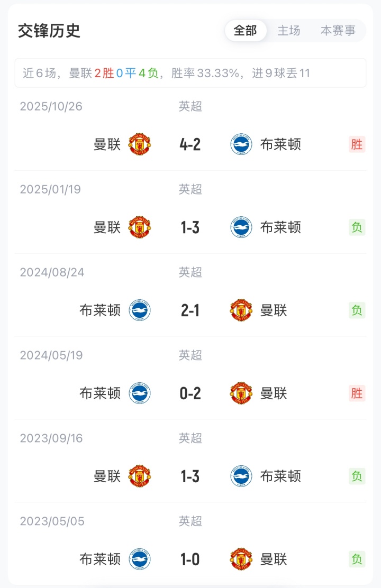The height and width of the screenshot is (588, 381).
Task: Click the 负 badge on 2024/08/24 match
Action: pyautogui.click(x=357, y=310)
